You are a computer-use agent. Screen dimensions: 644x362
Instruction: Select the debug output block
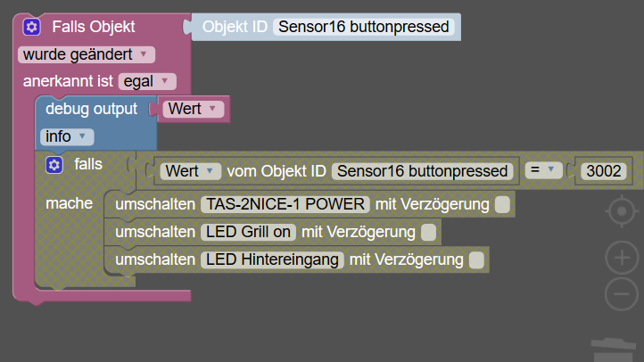pyautogui.click(x=91, y=109)
